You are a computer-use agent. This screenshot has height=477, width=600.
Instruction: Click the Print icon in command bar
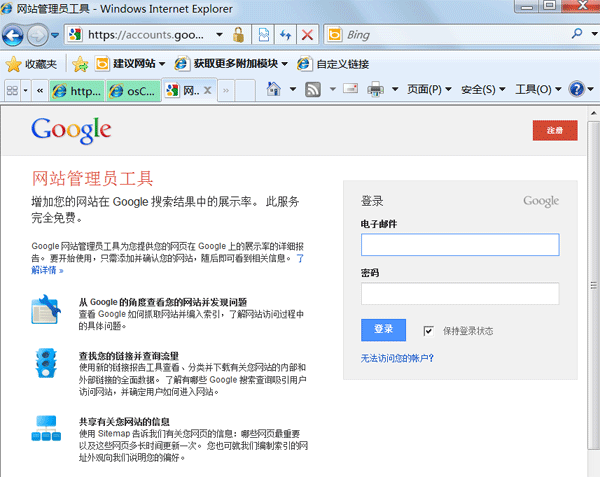point(376,90)
